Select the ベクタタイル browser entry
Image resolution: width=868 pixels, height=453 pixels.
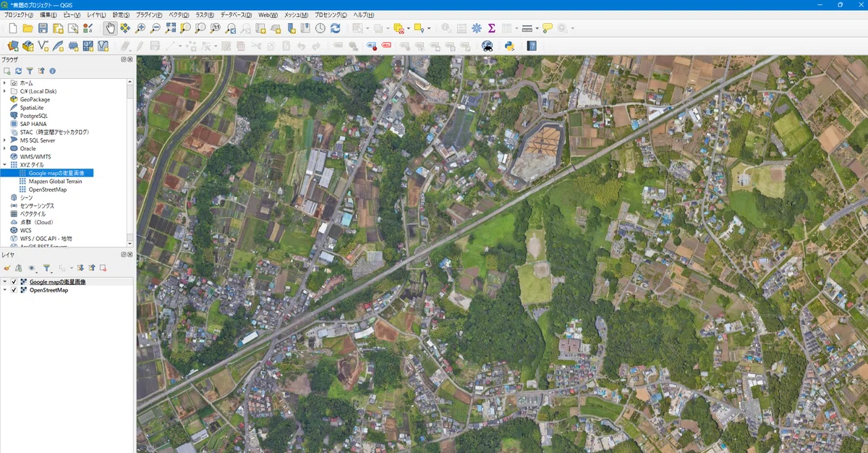pyautogui.click(x=33, y=214)
